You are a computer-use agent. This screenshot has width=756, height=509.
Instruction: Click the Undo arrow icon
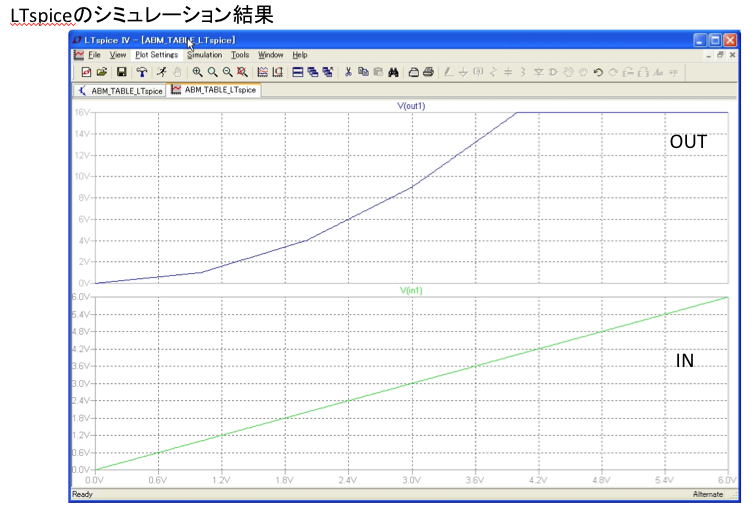click(x=598, y=72)
